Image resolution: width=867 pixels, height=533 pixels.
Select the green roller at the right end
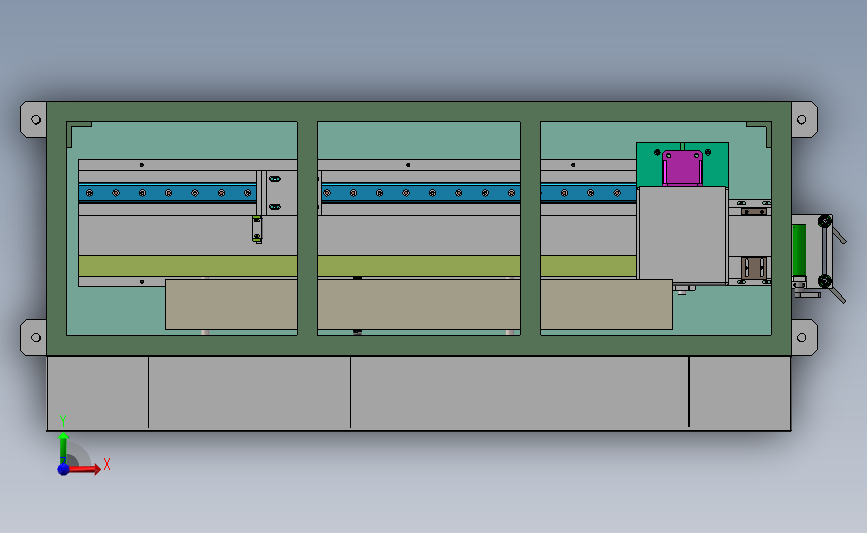point(798,250)
